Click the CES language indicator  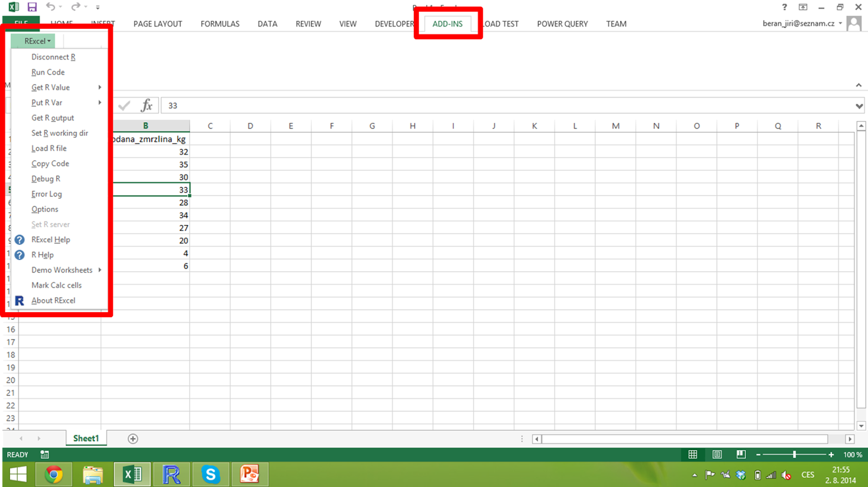808,475
